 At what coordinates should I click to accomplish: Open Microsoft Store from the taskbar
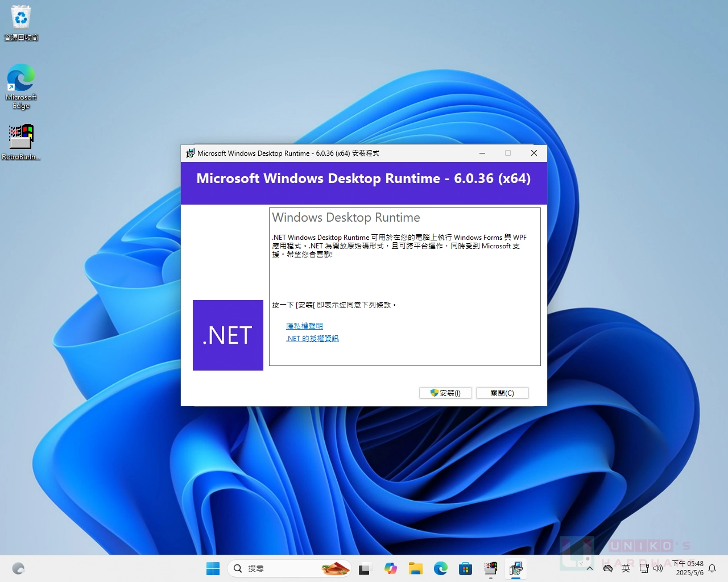tap(465, 568)
